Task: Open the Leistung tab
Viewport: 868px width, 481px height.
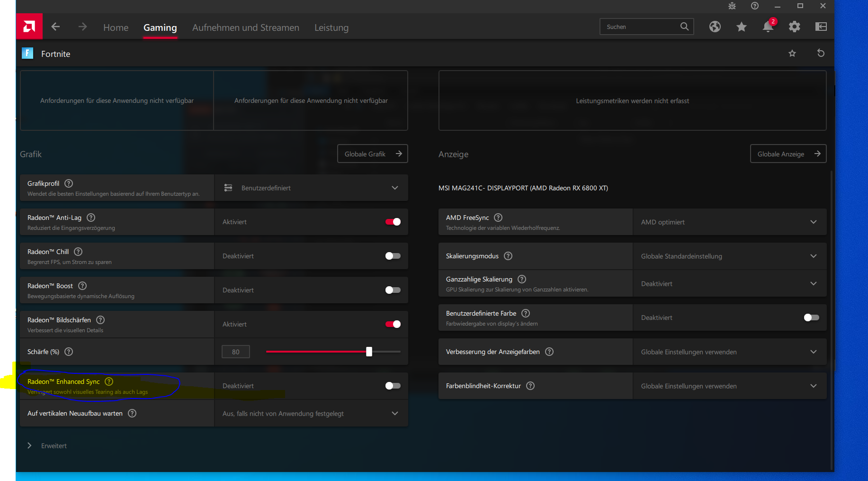Action: coord(331,27)
